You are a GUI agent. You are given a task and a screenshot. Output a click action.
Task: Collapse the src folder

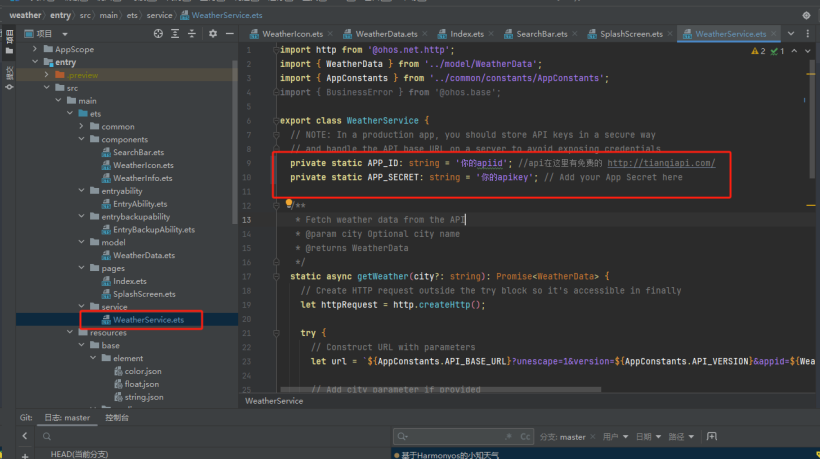pos(46,87)
